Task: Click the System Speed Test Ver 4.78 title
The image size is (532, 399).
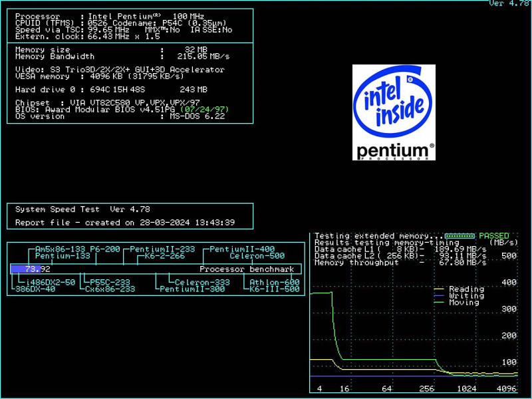Action: coord(82,209)
